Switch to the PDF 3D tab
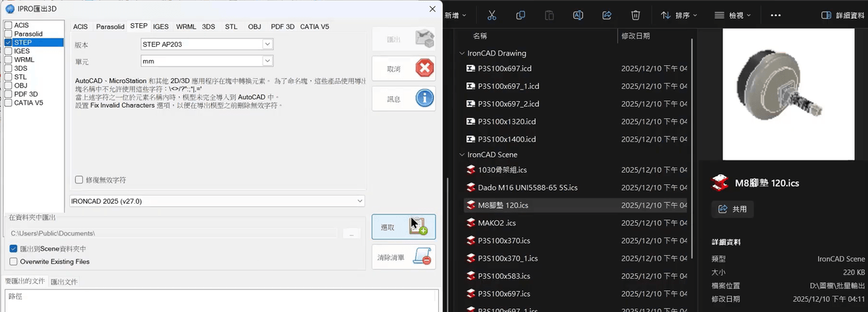This screenshot has width=868, height=312. pos(283,27)
